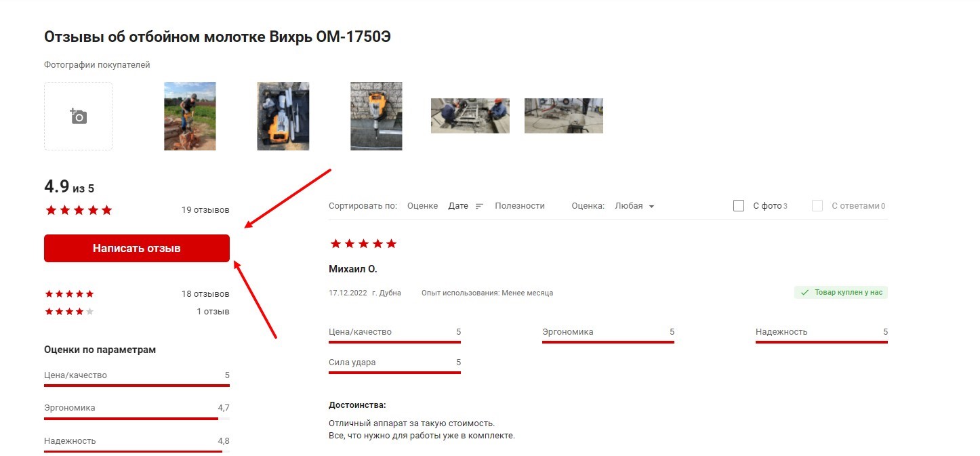Open photo of hammer in its case
Screen dimensions: 980x456
283,116
